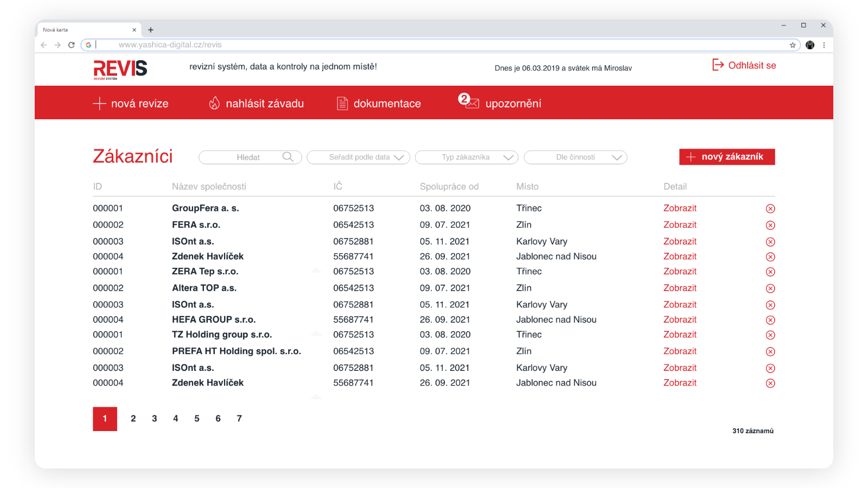868x488 pixels.
Task: Show details for GroupFera a. s.
Action: click(x=680, y=208)
